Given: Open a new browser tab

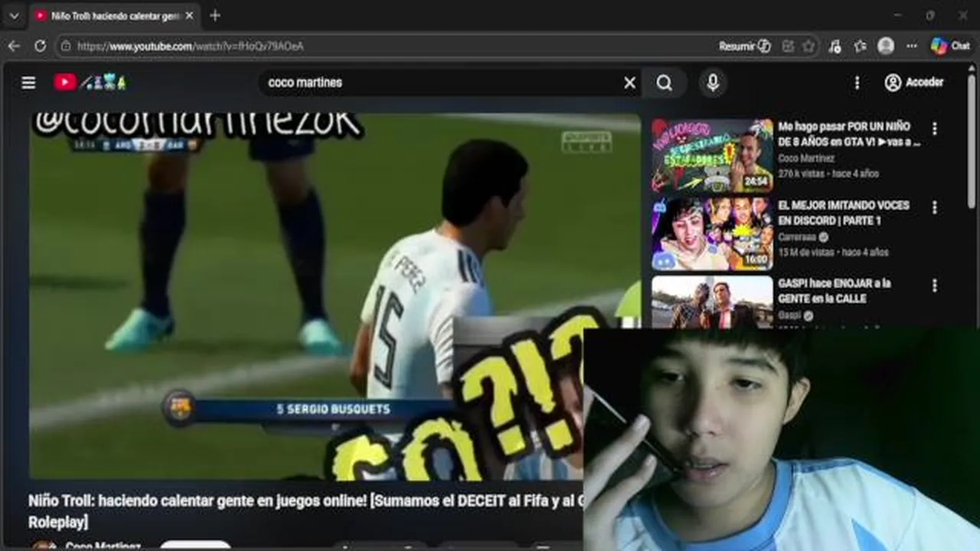Looking at the screenshot, I should pyautogui.click(x=215, y=15).
